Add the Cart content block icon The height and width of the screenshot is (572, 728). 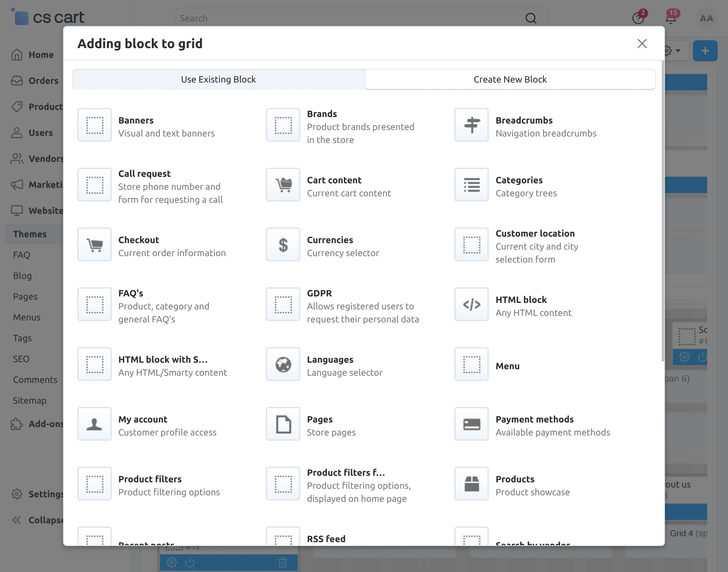coord(283,185)
